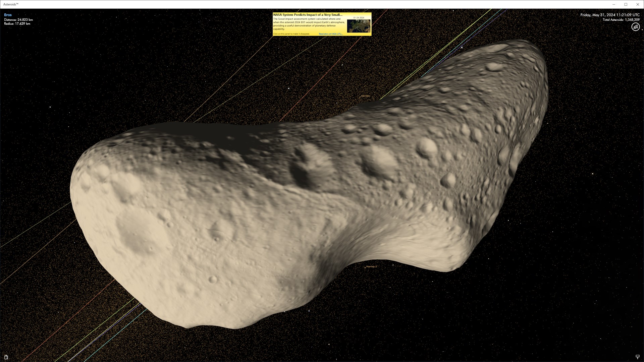Click the lock icon in bottom-left corner

coord(6,357)
